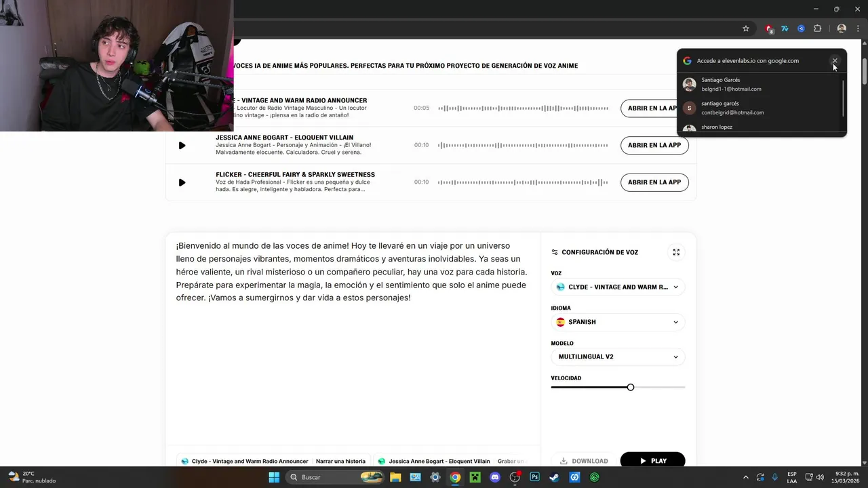Open the 7TV extension icon
This screenshot has height=488, width=868.
tap(785, 28)
